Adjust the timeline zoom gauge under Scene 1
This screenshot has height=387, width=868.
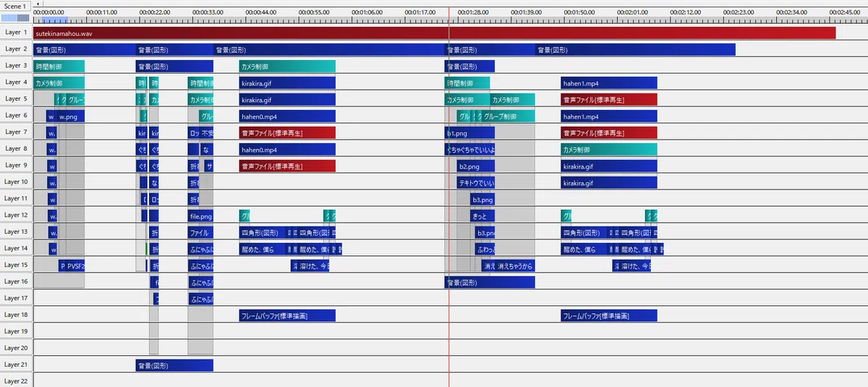click(x=16, y=17)
